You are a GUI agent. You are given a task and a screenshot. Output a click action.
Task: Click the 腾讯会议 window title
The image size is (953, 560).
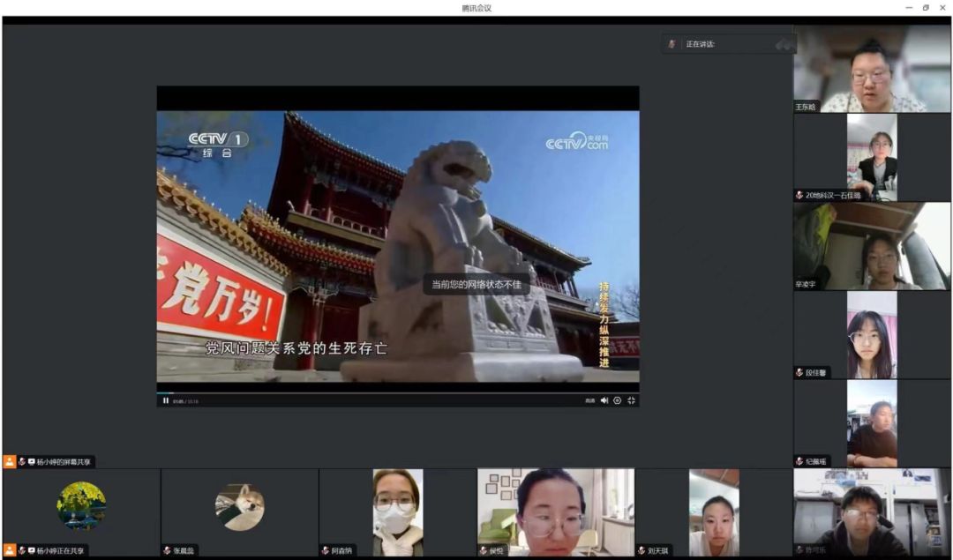point(476,8)
